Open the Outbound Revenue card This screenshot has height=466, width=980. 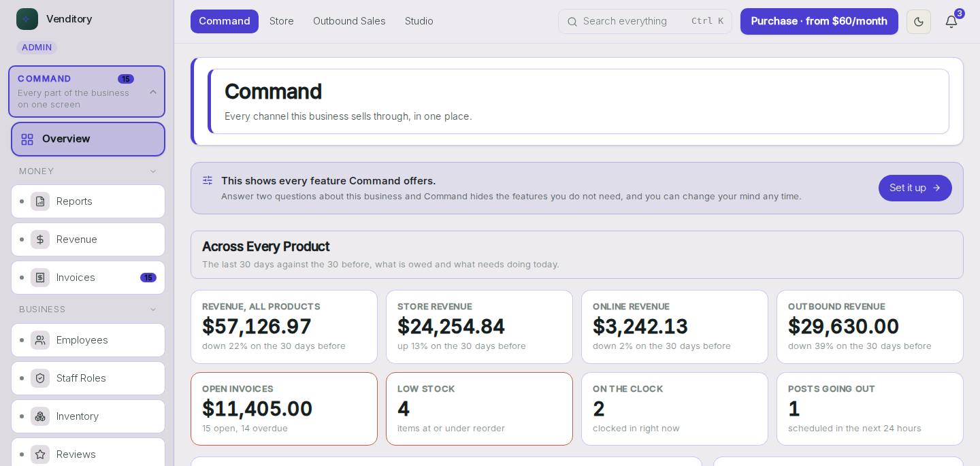(x=870, y=327)
